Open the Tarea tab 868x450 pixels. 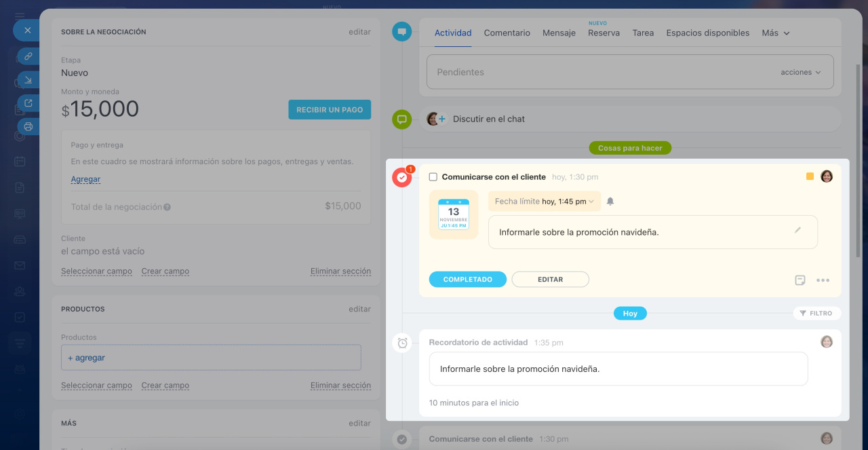643,33
